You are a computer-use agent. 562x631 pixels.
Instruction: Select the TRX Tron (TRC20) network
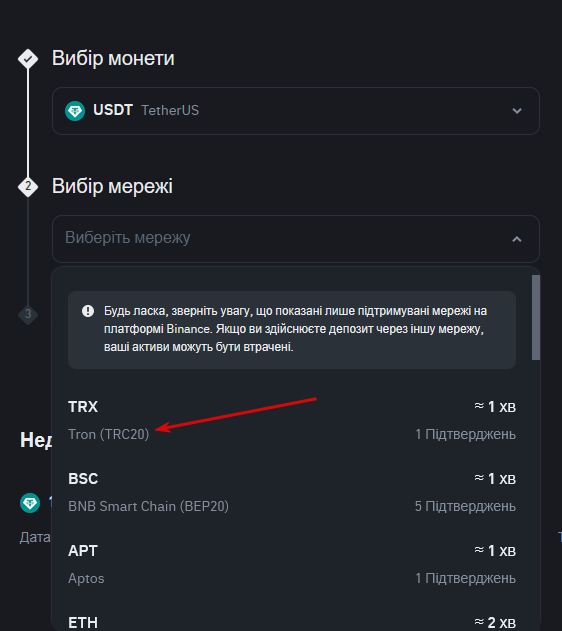[292, 421]
